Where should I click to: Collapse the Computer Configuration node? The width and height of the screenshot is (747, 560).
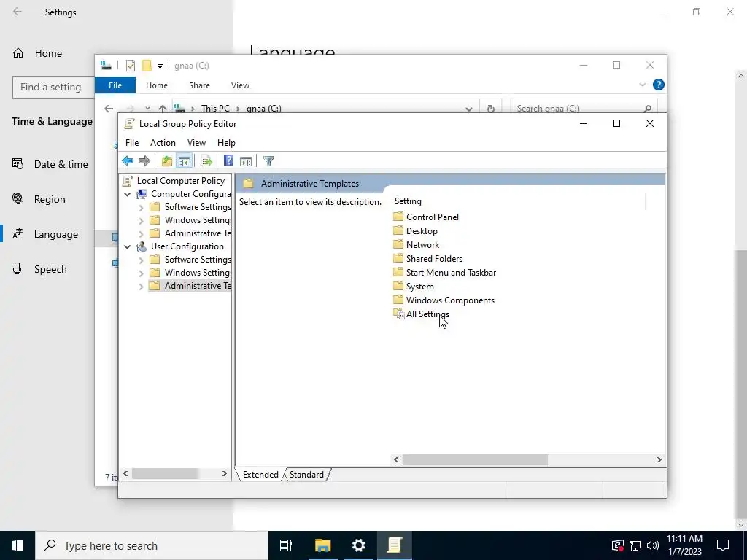[x=127, y=194]
